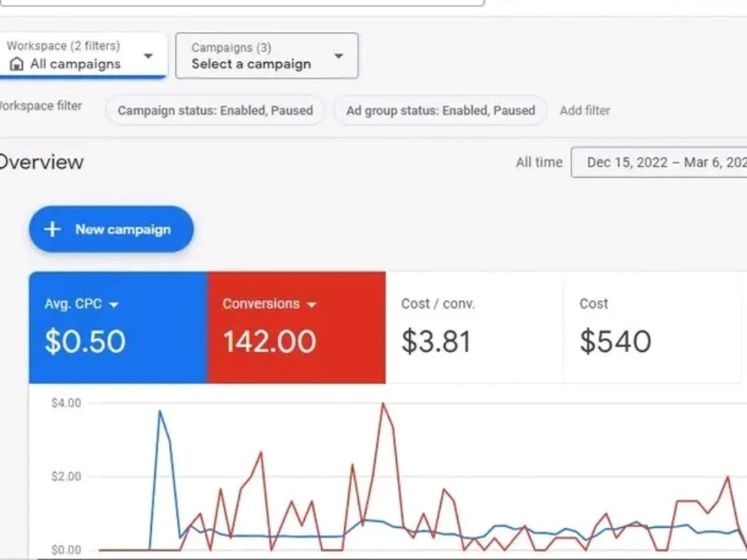Click the home icon beside All campaigns
Screen dimensions: 747x560
pyautogui.click(x=16, y=63)
